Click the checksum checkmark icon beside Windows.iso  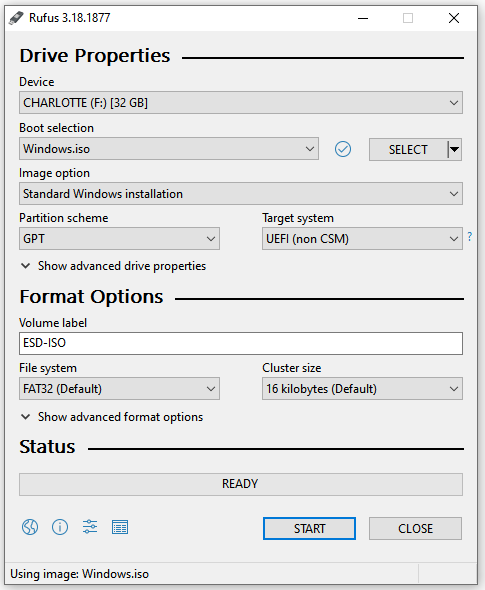(343, 149)
